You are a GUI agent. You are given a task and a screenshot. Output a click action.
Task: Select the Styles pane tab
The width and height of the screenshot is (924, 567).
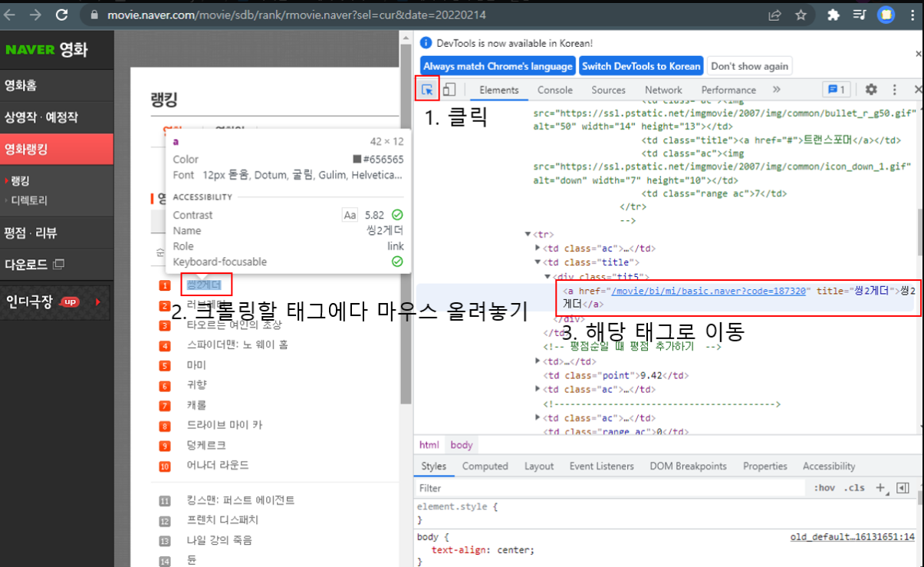click(x=433, y=466)
